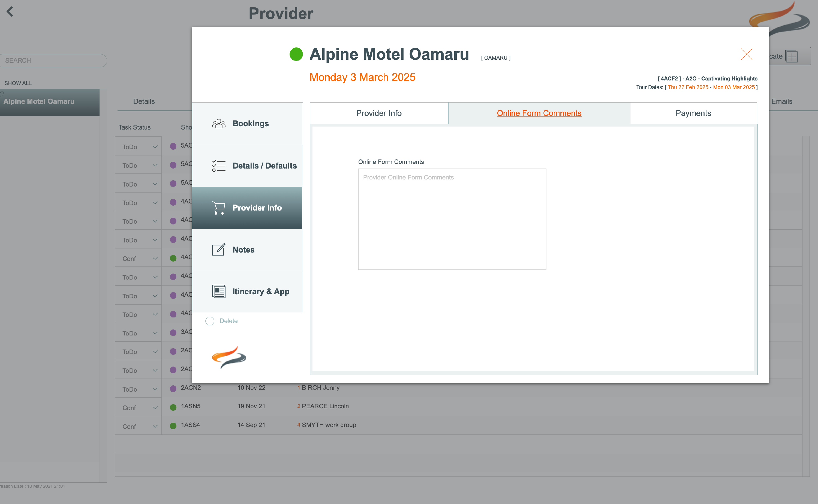The image size is (818, 504).
Task: Click the 1ASN5 tour code
Action: [x=191, y=406]
